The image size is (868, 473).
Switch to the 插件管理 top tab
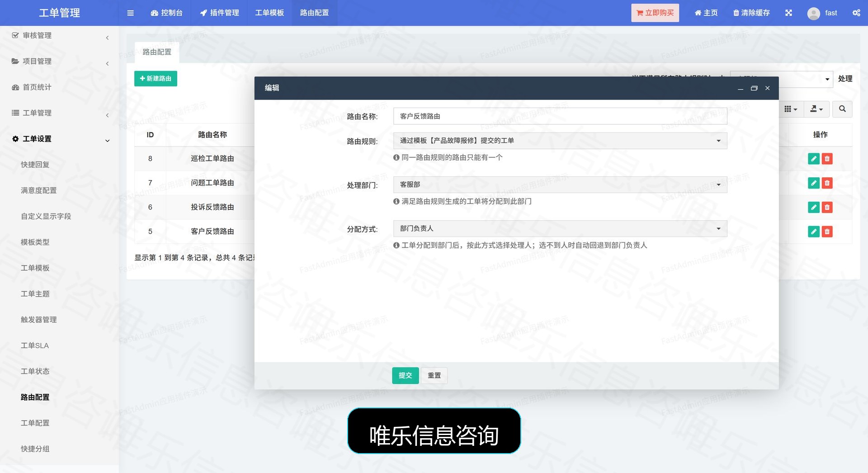[x=219, y=13]
